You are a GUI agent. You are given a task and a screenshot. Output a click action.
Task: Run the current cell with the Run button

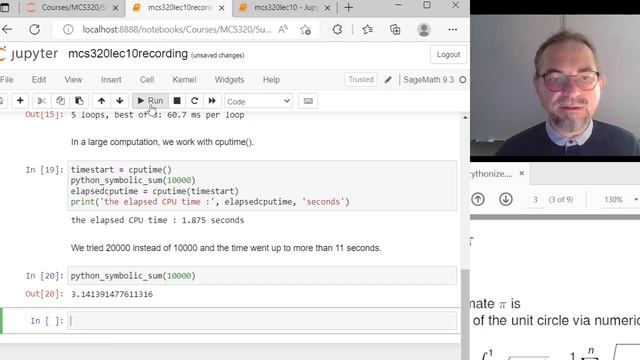[150, 101]
